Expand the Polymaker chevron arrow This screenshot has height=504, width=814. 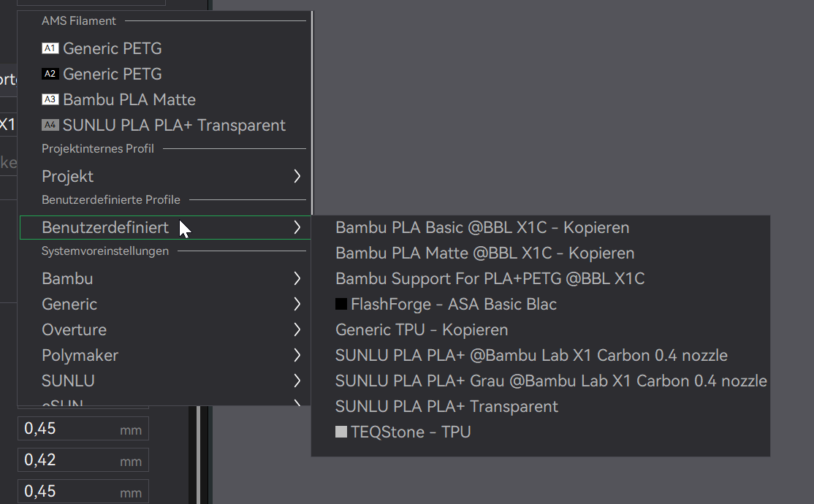tap(297, 355)
